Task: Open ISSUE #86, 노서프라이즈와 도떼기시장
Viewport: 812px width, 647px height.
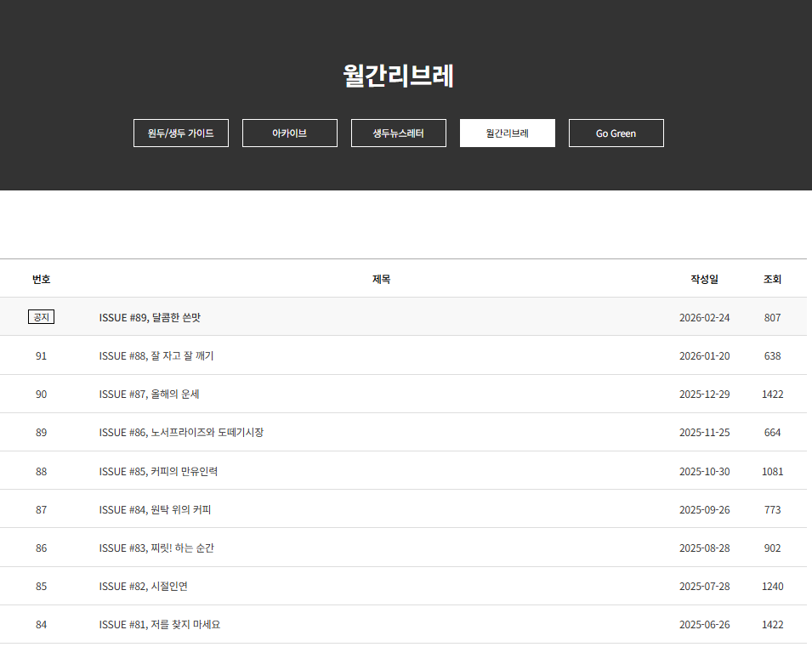Action: pyautogui.click(x=181, y=433)
